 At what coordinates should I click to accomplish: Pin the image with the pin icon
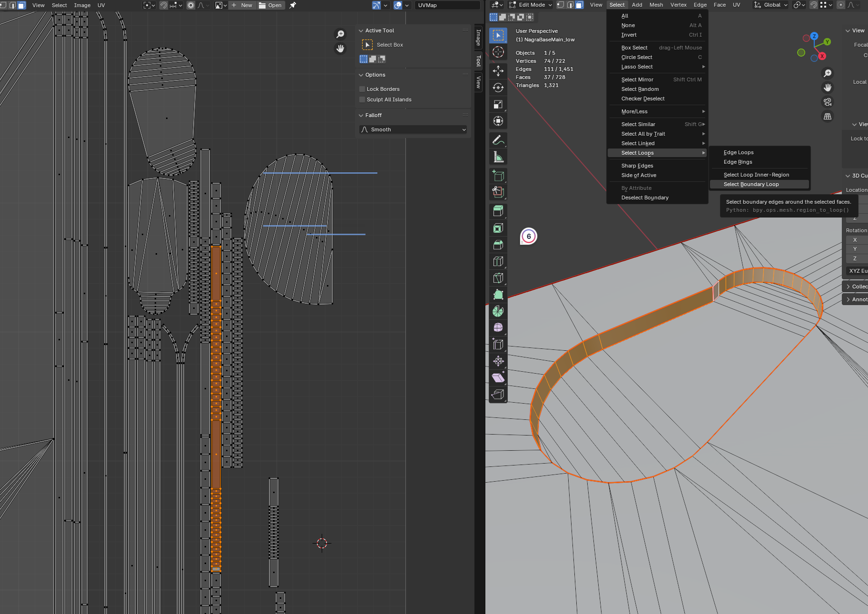pos(293,5)
